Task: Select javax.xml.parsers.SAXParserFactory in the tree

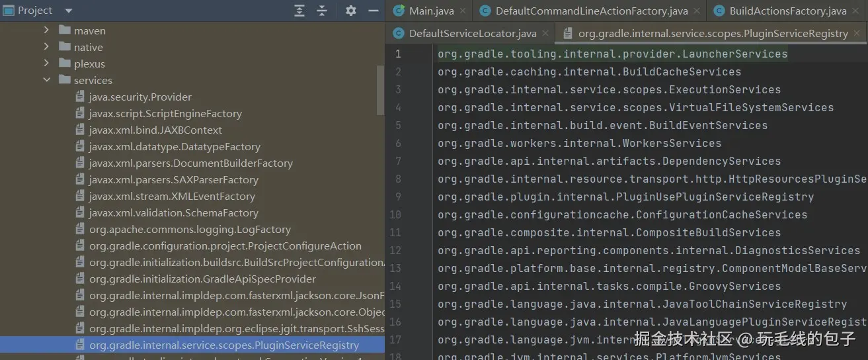Action: pyautogui.click(x=174, y=179)
